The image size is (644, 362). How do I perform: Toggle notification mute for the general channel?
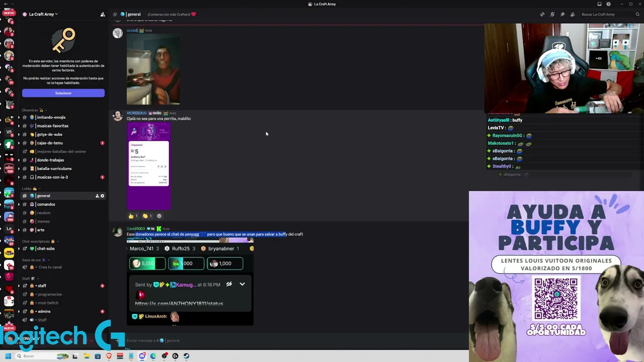pyautogui.click(x=552, y=14)
